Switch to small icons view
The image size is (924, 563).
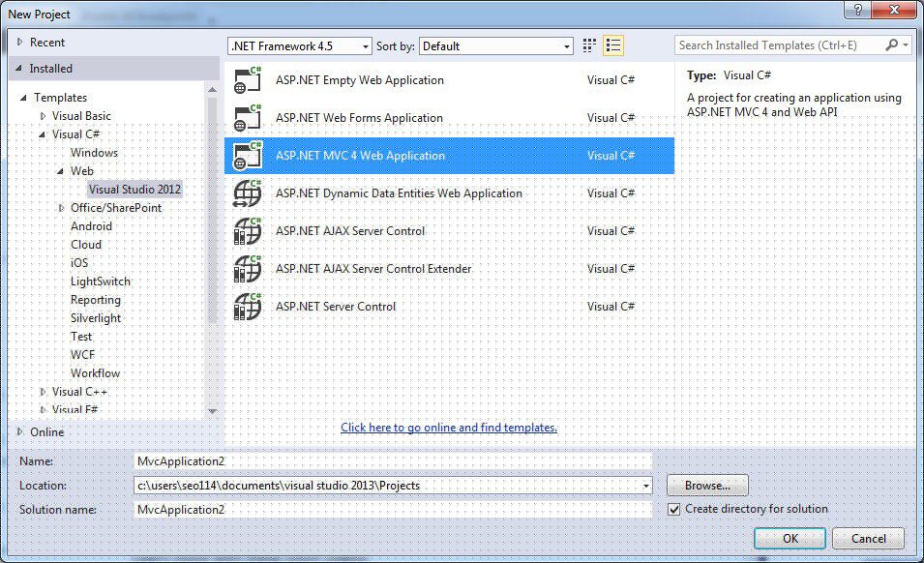click(590, 46)
